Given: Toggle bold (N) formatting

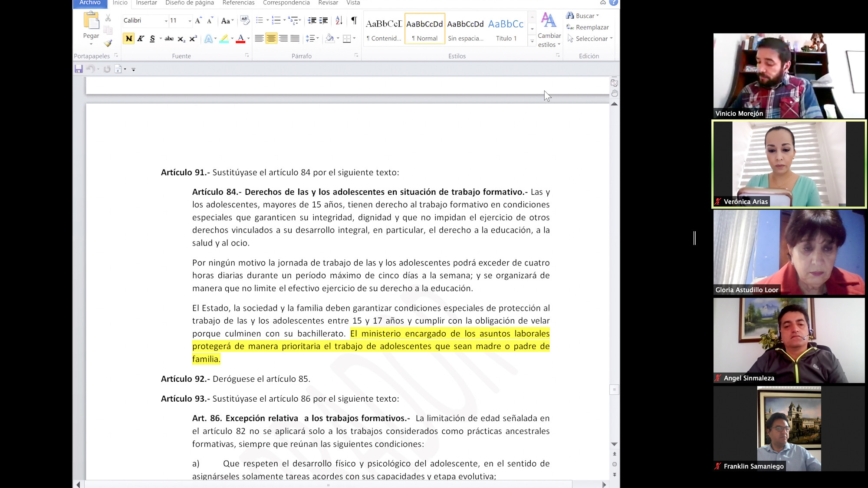Looking at the screenshot, I should [x=129, y=39].
